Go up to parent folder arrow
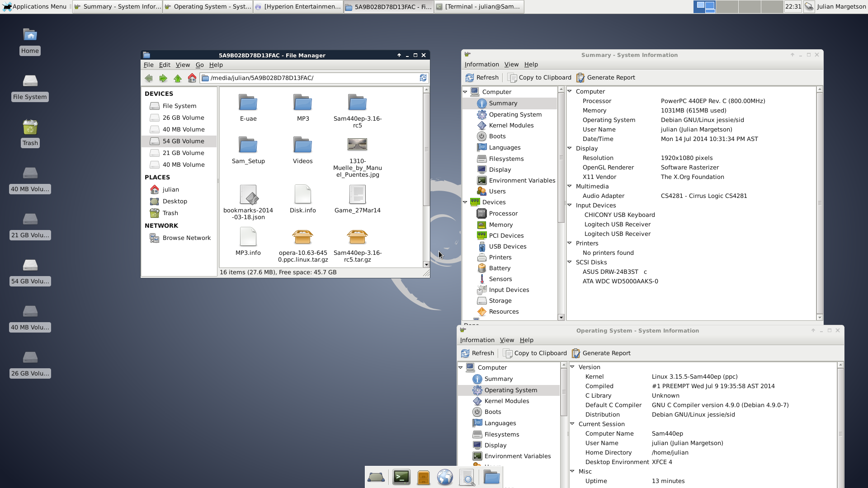This screenshot has height=488, width=868. click(178, 78)
